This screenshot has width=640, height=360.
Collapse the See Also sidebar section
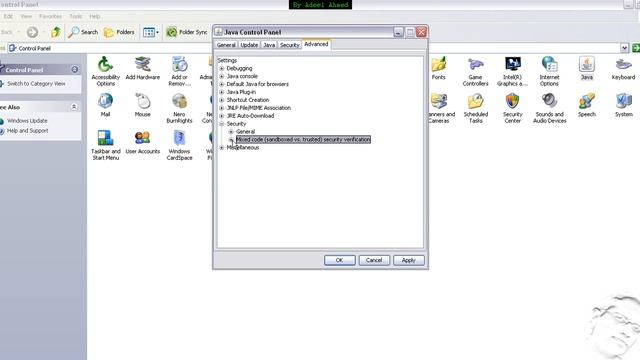point(74,107)
